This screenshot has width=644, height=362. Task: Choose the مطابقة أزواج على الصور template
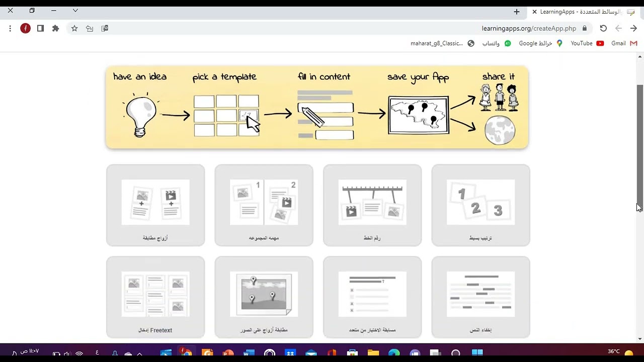pos(264,297)
